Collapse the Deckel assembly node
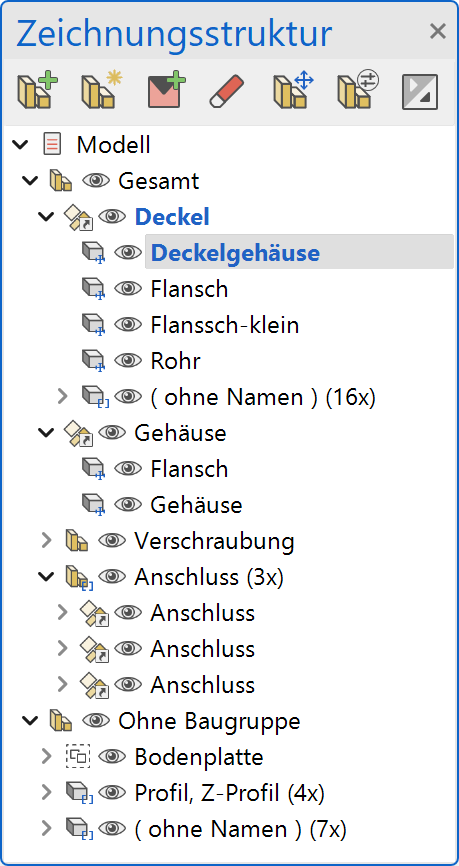 pyautogui.click(x=46, y=217)
